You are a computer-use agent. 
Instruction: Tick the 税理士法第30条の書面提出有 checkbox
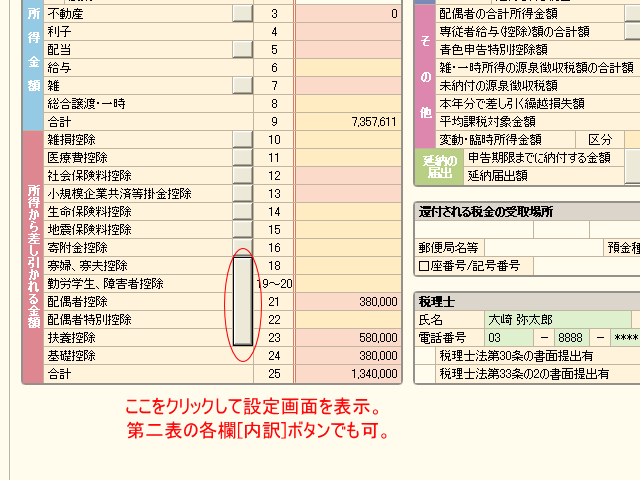pos(425,356)
